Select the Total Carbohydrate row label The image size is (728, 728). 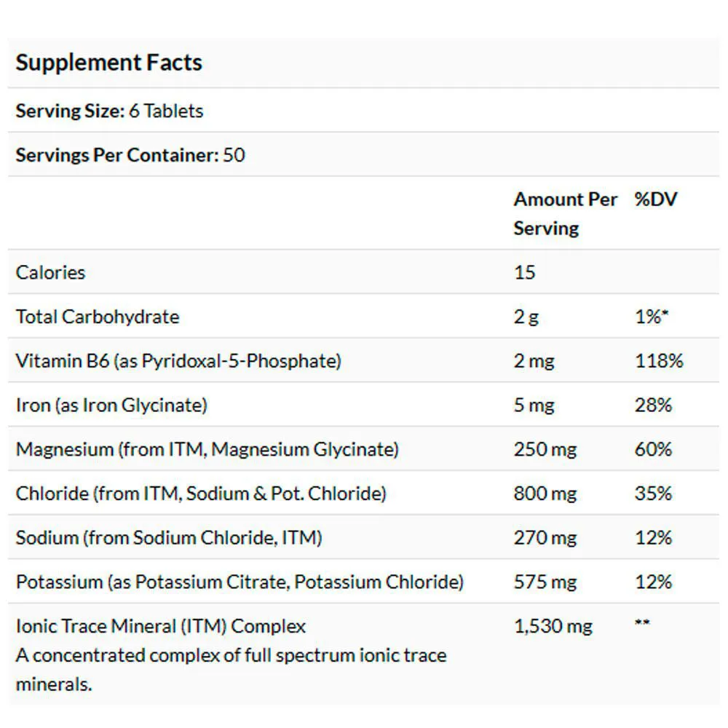coord(98,317)
